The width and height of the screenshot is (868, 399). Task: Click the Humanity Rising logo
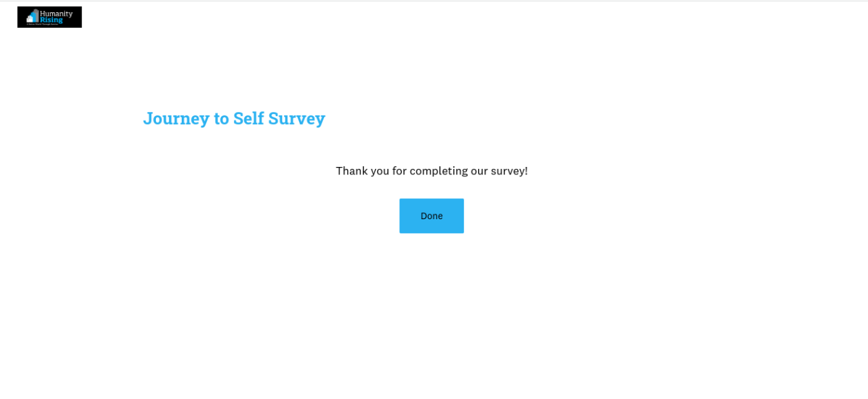[x=50, y=17]
